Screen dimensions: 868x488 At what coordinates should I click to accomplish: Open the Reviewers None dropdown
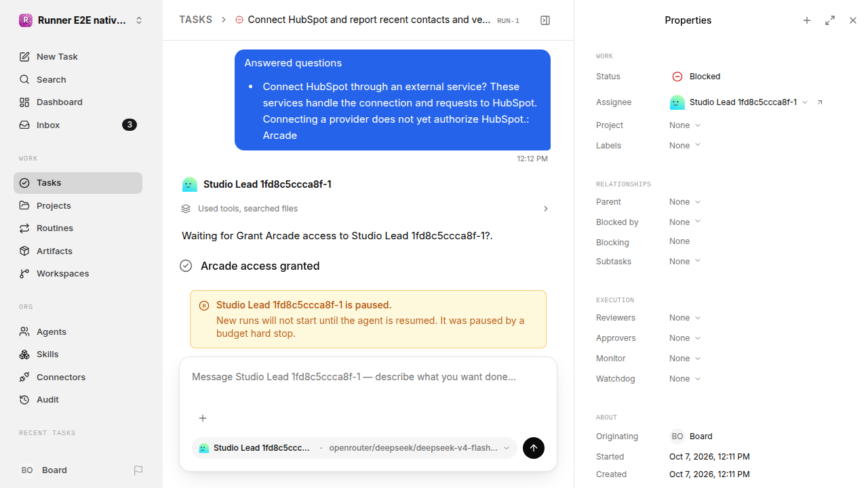click(685, 318)
